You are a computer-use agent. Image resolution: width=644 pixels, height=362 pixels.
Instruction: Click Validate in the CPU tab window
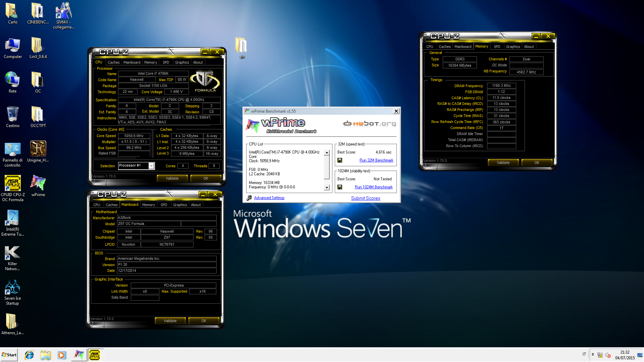[x=172, y=178]
